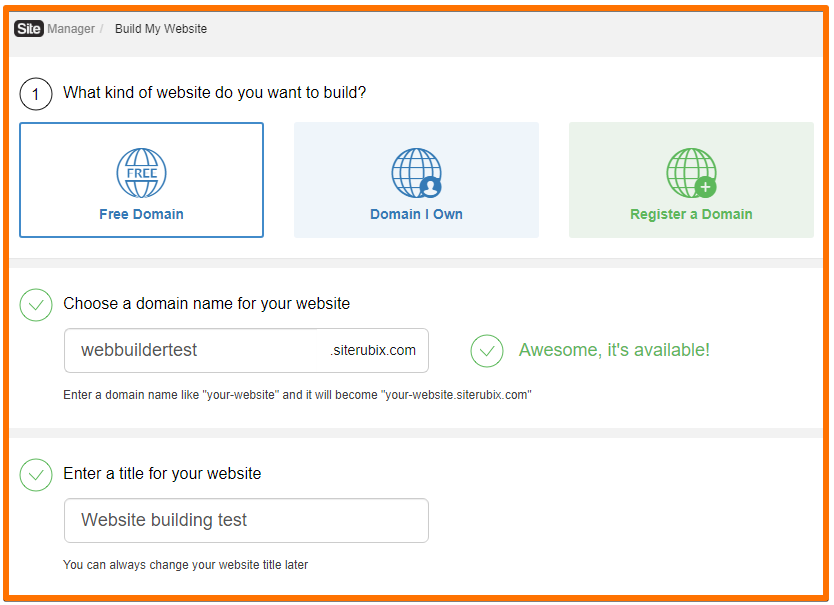The height and width of the screenshot is (605, 834).
Task: Select the Free Domain globe icon
Action: [141, 173]
